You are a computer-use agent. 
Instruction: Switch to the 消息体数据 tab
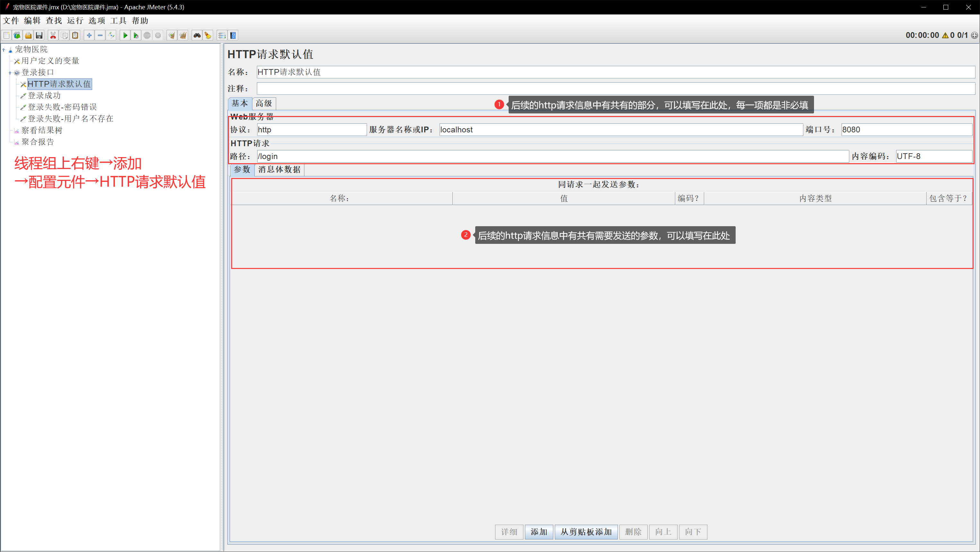coord(279,169)
